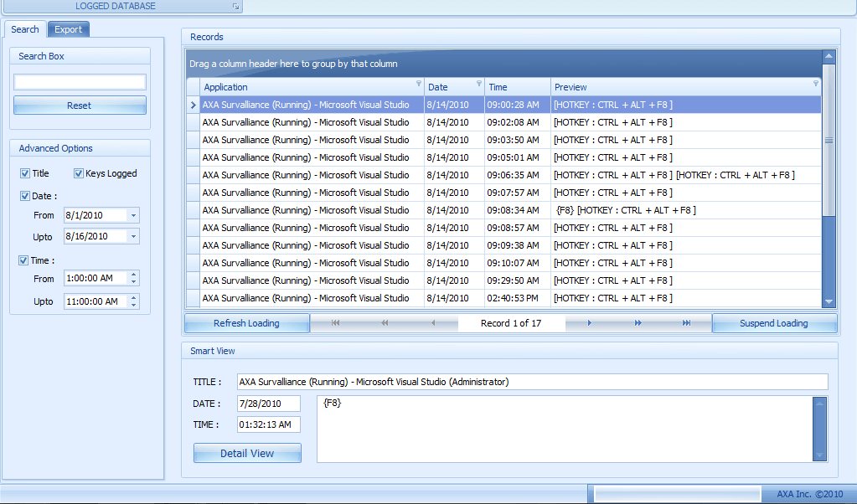The height and width of the screenshot is (504, 857).
Task: Open filter icon on Preview column
Action: (x=816, y=85)
